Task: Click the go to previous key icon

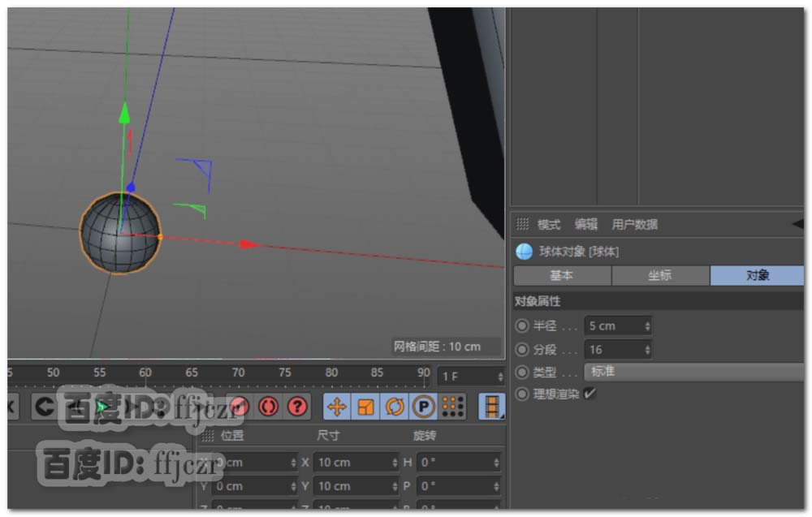Action: 44,407
